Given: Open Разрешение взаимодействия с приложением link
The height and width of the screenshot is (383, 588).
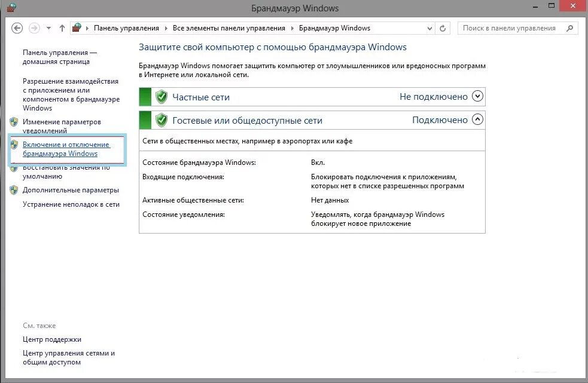Looking at the screenshot, I should point(71,94).
